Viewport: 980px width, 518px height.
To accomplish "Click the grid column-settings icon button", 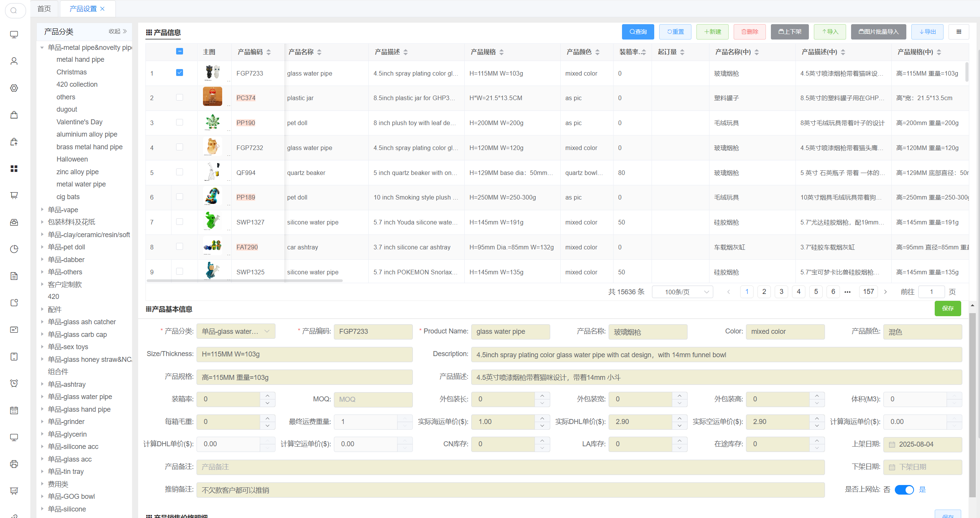I will click(x=959, y=32).
